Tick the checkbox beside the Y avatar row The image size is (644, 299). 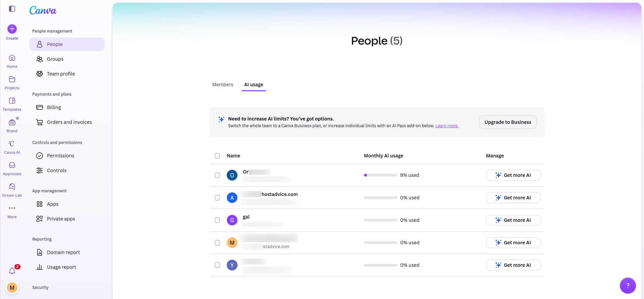tap(217, 265)
